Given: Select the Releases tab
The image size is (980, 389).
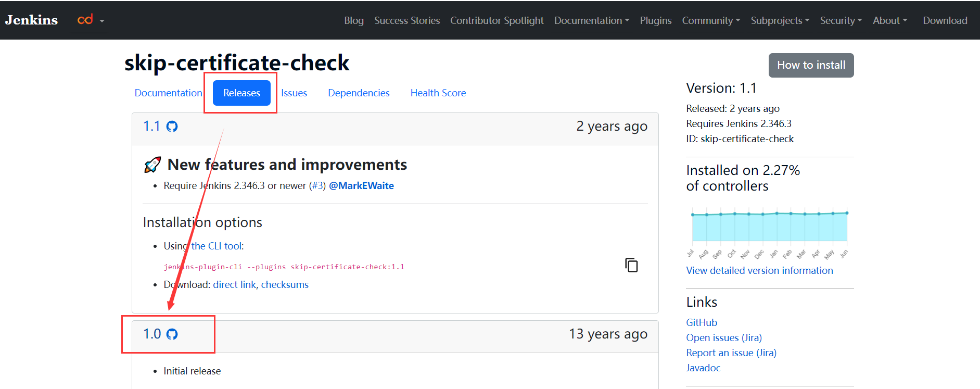Looking at the screenshot, I should click(241, 93).
